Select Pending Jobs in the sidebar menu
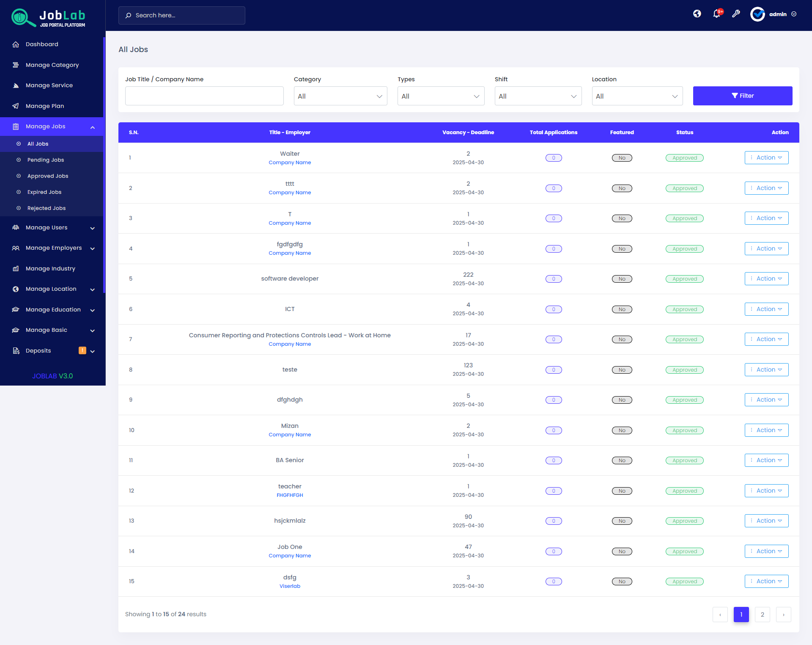 [x=45, y=160]
